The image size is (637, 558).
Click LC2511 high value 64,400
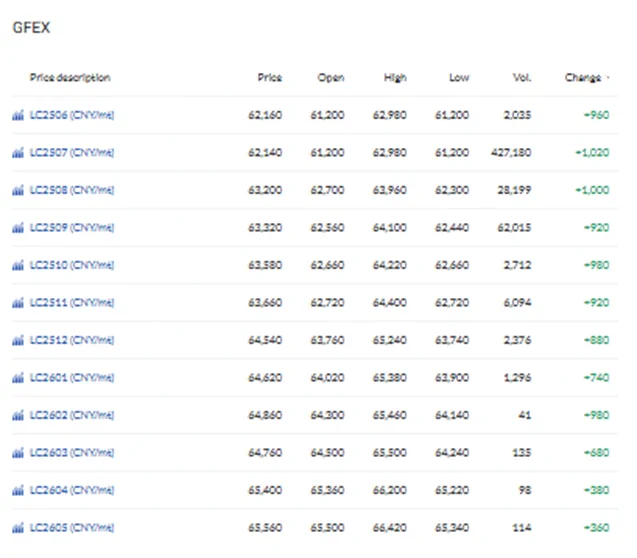click(x=390, y=303)
